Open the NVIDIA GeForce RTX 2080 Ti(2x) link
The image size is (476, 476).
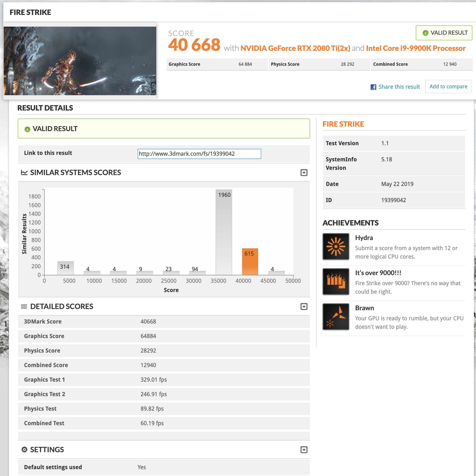pyautogui.click(x=295, y=48)
